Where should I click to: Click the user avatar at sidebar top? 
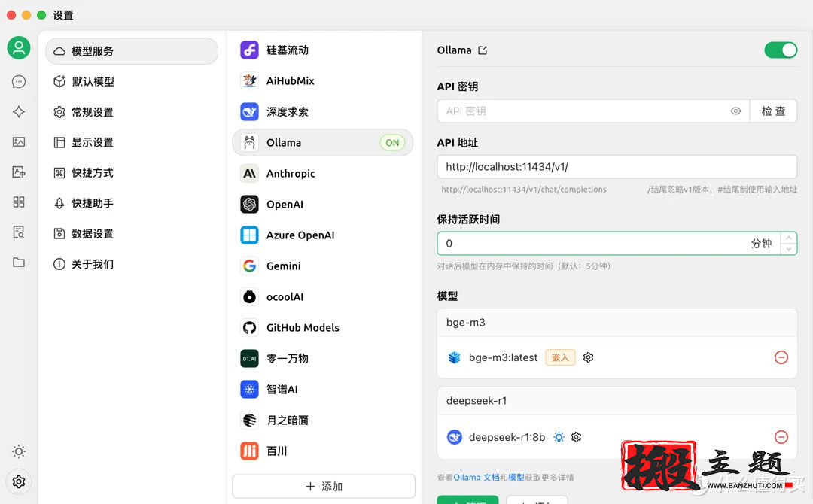tap(18, 47)
